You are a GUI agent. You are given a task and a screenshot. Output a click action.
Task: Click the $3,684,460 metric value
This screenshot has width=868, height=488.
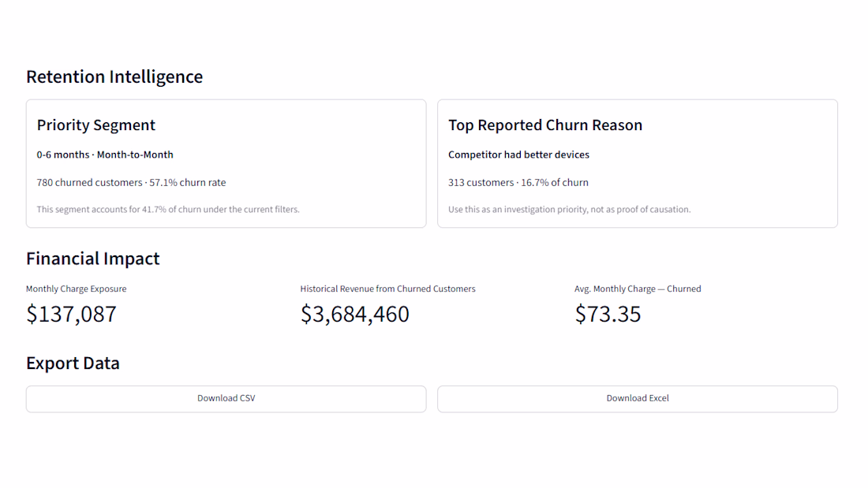point(355,315)
